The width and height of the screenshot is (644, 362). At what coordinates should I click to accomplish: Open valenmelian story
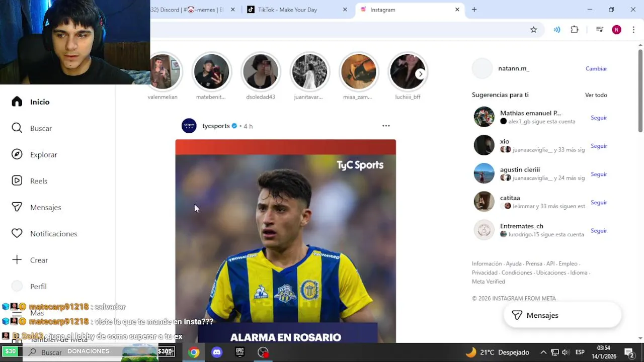(x=163, y=71)
